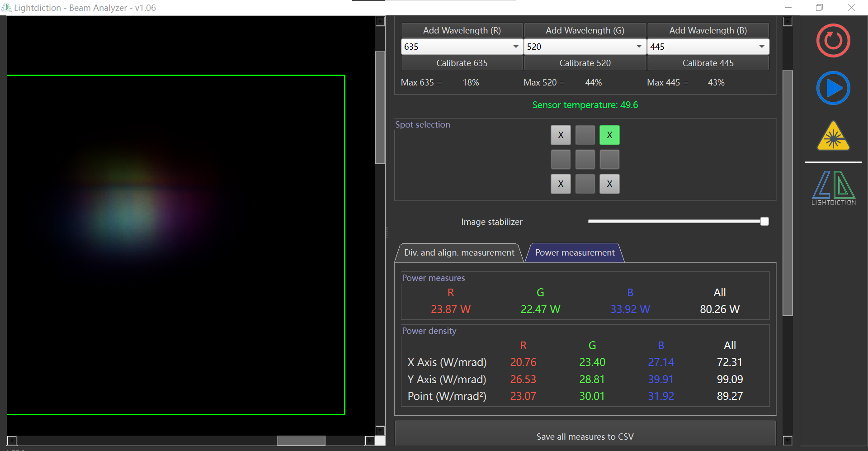Select the Power measurement tab

tap(575, 253)
